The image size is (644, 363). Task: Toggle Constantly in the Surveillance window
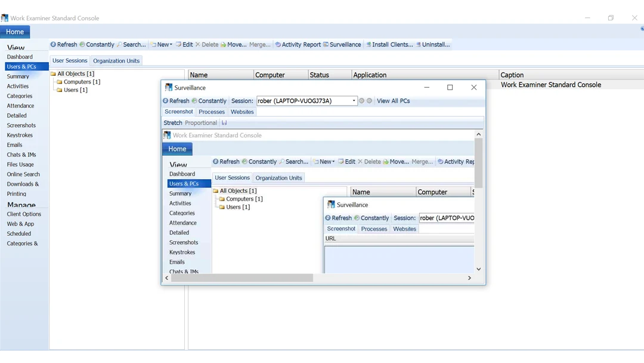(209, 101)
